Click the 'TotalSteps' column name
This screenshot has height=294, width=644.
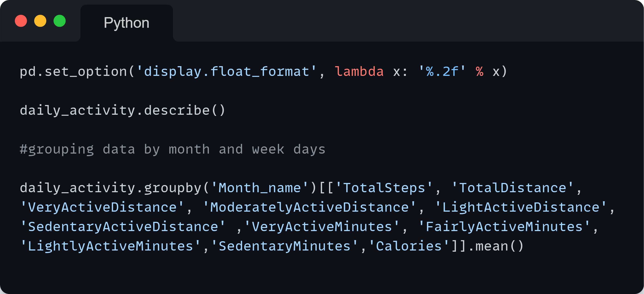(384, 188)
